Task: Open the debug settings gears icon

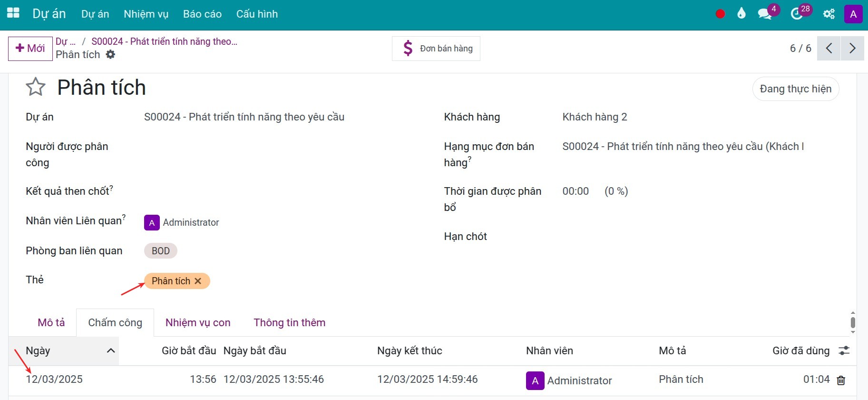Action: (x=829, y=14)
